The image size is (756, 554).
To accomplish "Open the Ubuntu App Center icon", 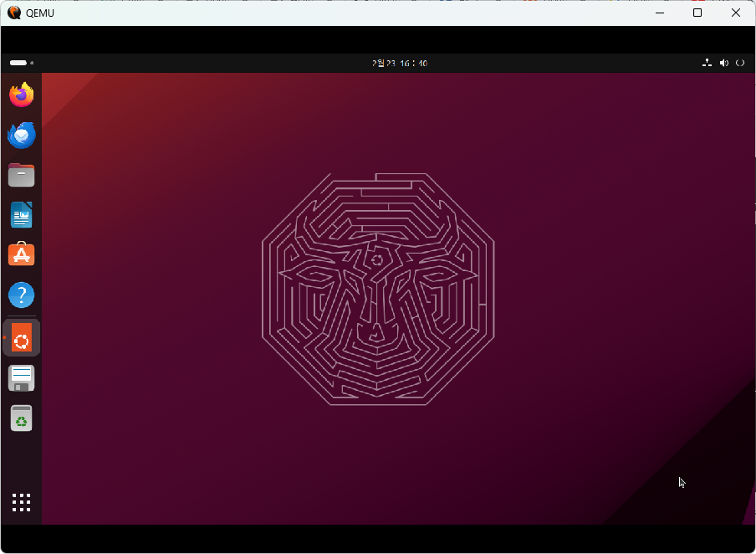I will pyautogui.click(x=21, y=254).
